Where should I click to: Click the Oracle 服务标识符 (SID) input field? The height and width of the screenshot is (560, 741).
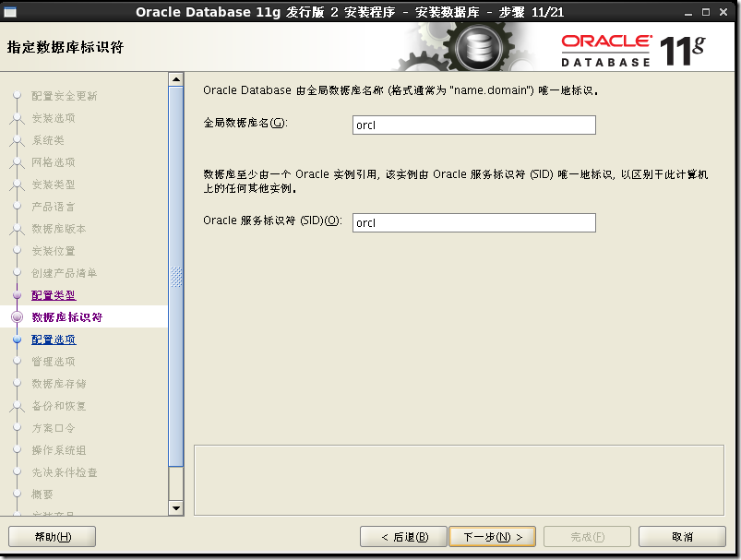tap(474, 222)
